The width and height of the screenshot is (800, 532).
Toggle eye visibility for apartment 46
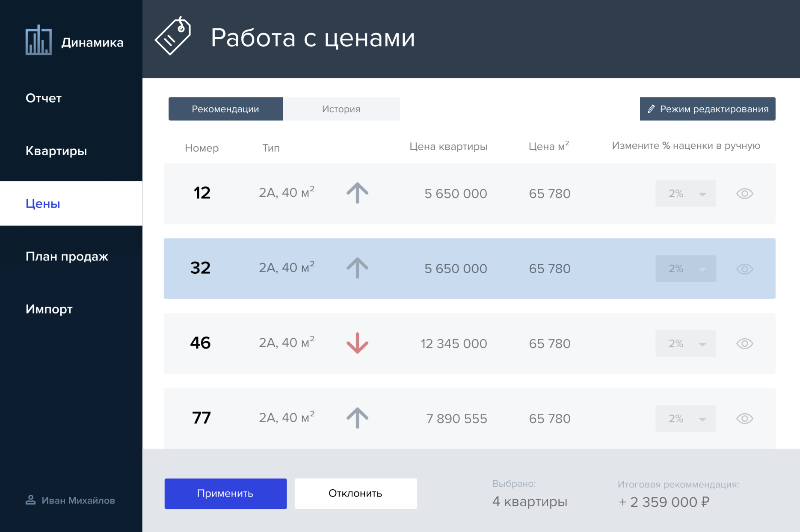click(x=744, y=344)
